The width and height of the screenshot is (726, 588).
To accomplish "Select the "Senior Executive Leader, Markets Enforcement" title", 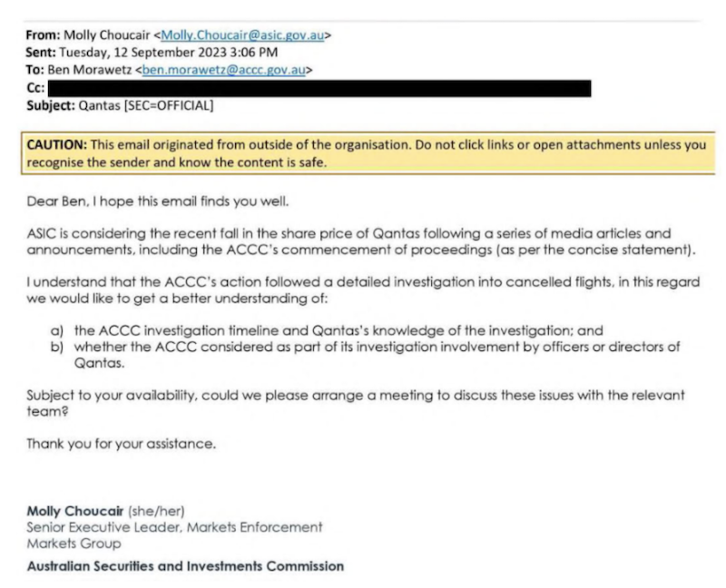I will coord(174,526).
